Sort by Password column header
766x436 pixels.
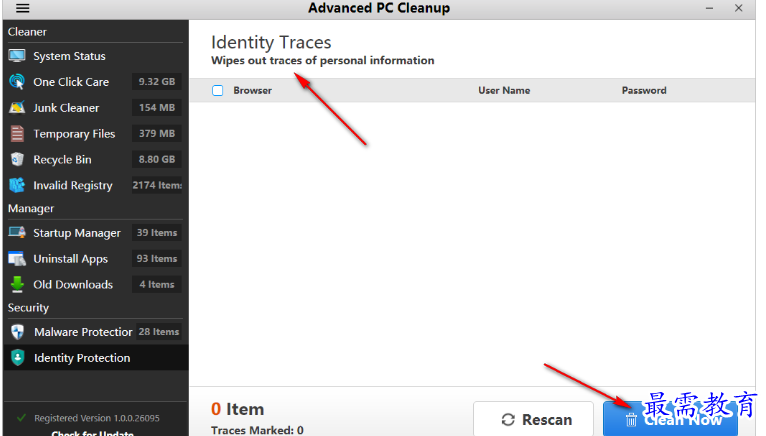click(644, 90)
